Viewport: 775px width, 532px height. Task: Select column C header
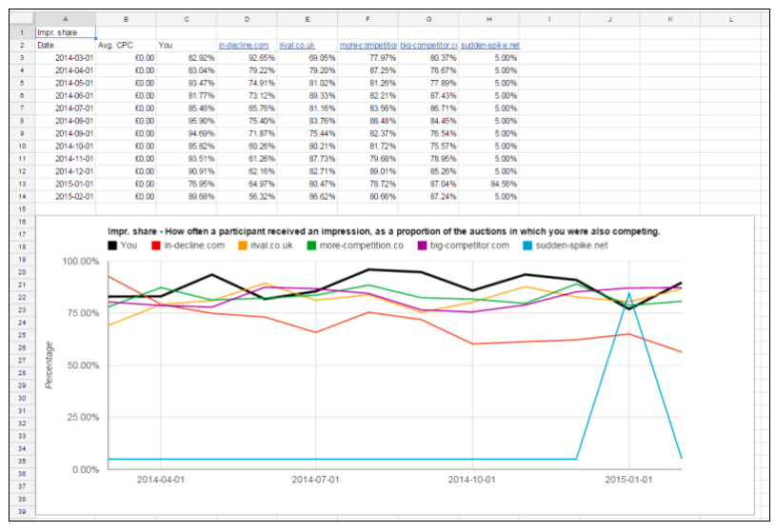(x=187, y=19)
